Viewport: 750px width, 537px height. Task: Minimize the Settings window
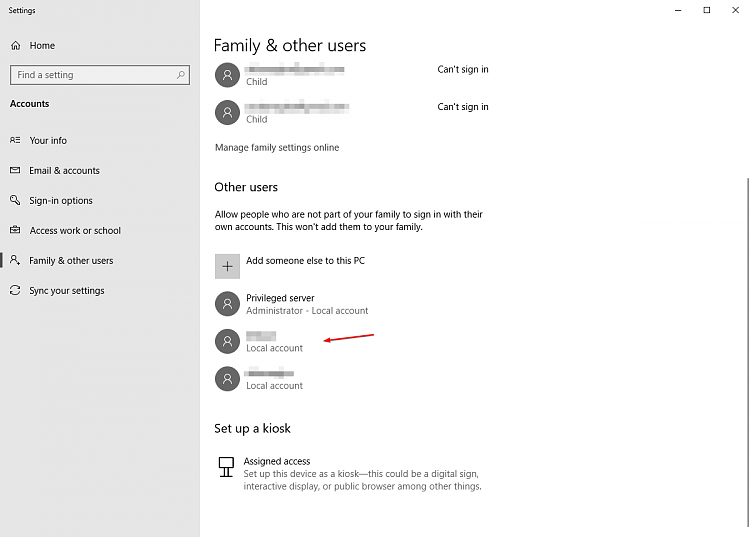click(678, 10)
